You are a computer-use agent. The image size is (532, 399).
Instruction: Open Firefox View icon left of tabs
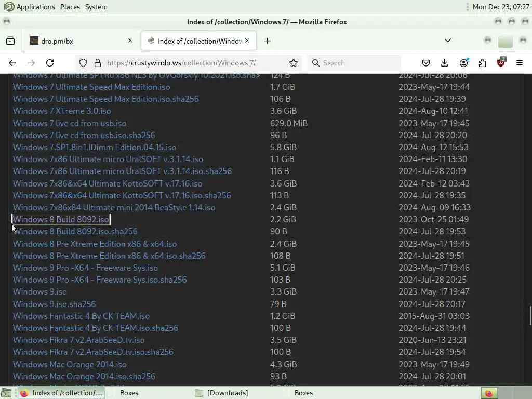coord(10,41)
